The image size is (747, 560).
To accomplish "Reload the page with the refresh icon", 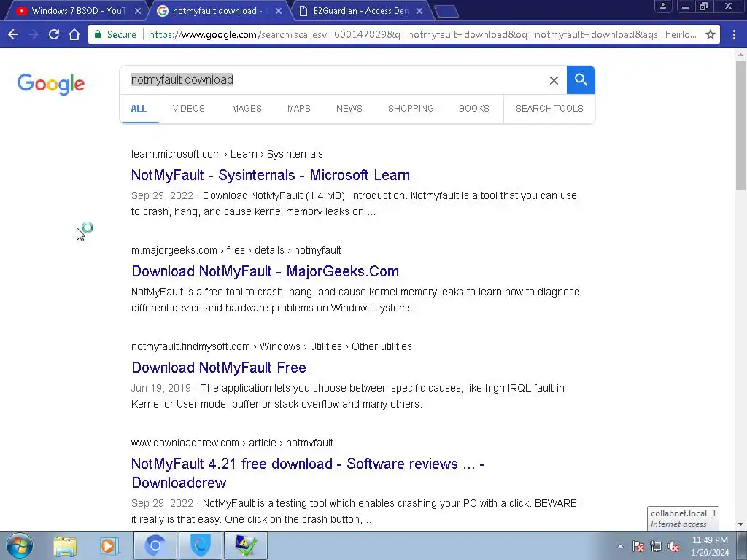I will (x=54, y=34).
